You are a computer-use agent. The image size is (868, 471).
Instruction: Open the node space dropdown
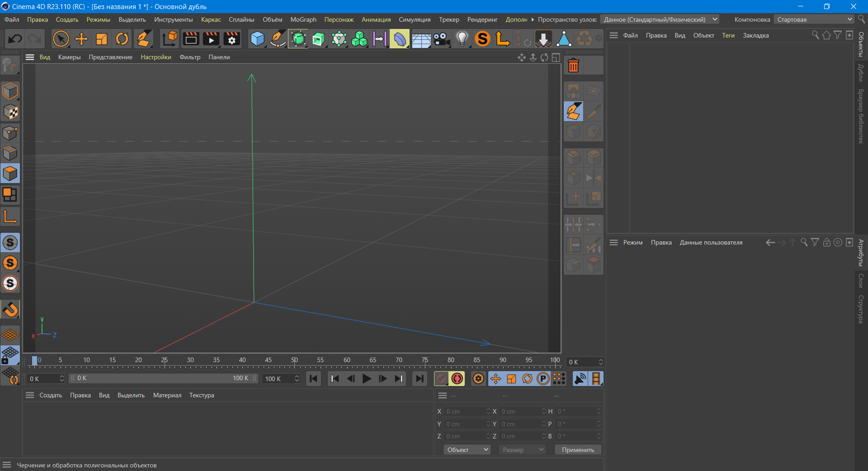pos(659,19)
